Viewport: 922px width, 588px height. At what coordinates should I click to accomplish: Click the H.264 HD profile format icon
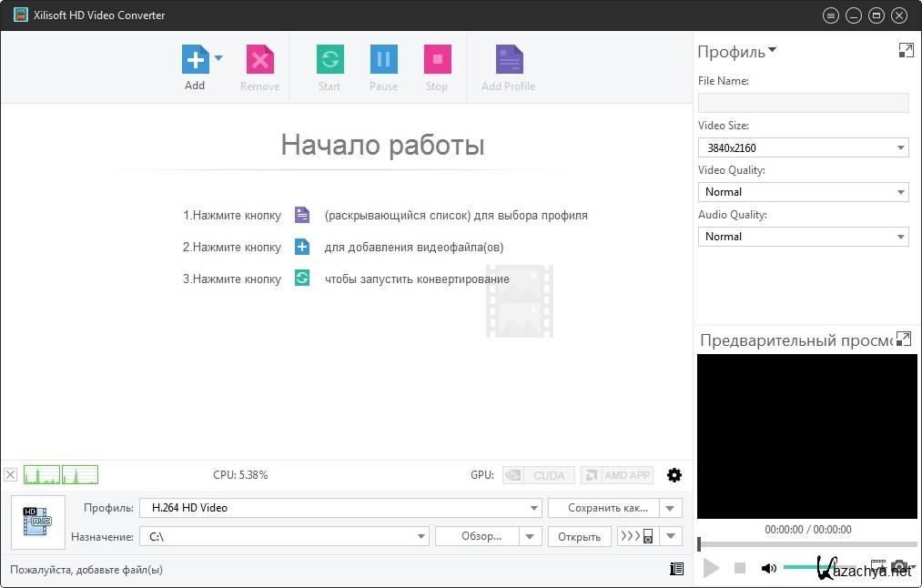tap(38, 522)
